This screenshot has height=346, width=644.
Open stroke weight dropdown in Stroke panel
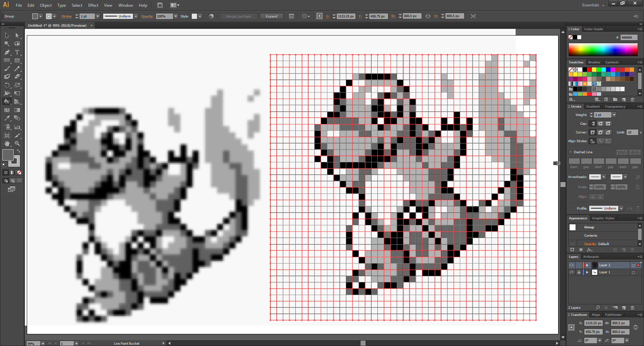614,115
